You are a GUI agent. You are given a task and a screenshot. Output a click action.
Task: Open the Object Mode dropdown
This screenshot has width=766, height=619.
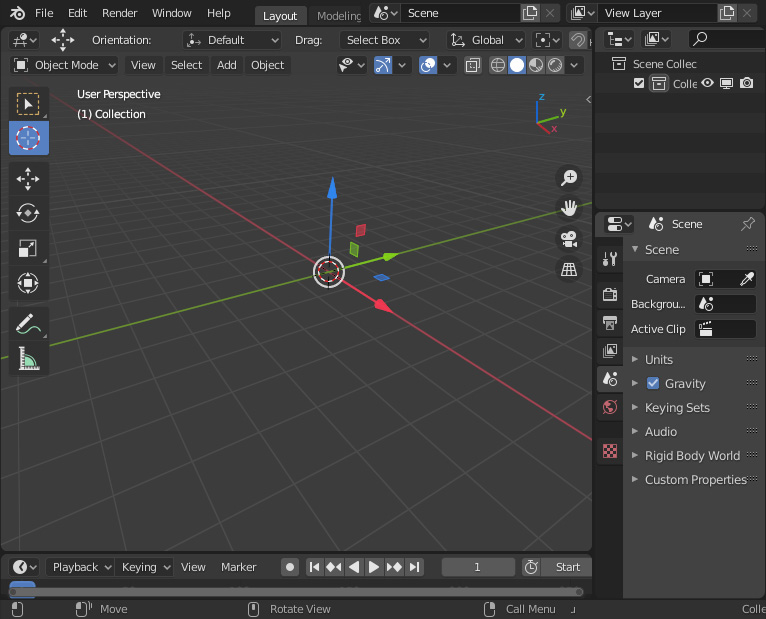64,65
